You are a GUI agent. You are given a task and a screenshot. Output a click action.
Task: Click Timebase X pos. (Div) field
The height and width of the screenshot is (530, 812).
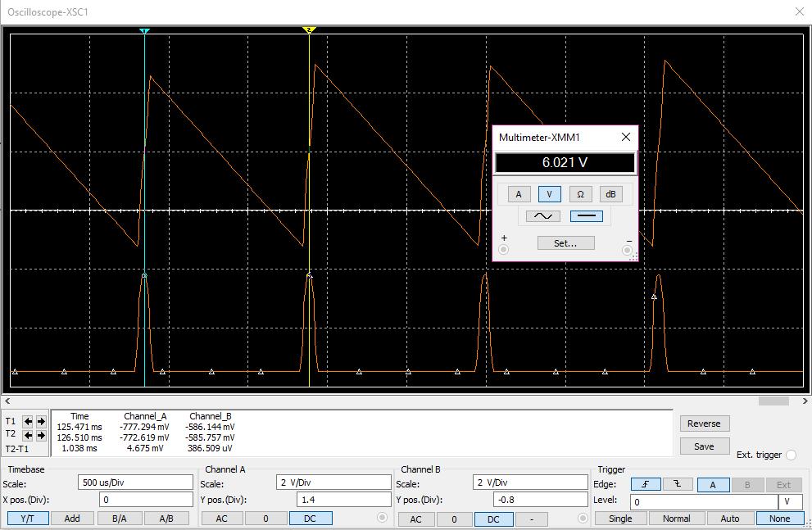146,500
